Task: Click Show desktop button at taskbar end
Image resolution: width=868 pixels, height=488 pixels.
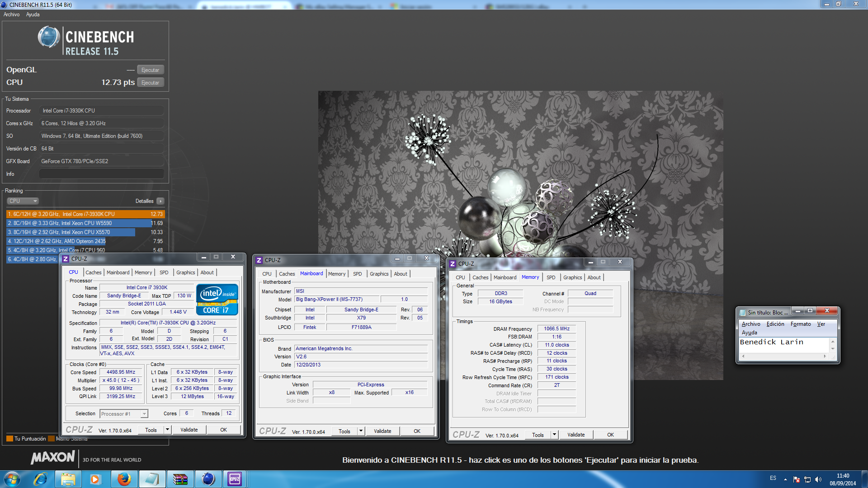Action: (864, 479)
